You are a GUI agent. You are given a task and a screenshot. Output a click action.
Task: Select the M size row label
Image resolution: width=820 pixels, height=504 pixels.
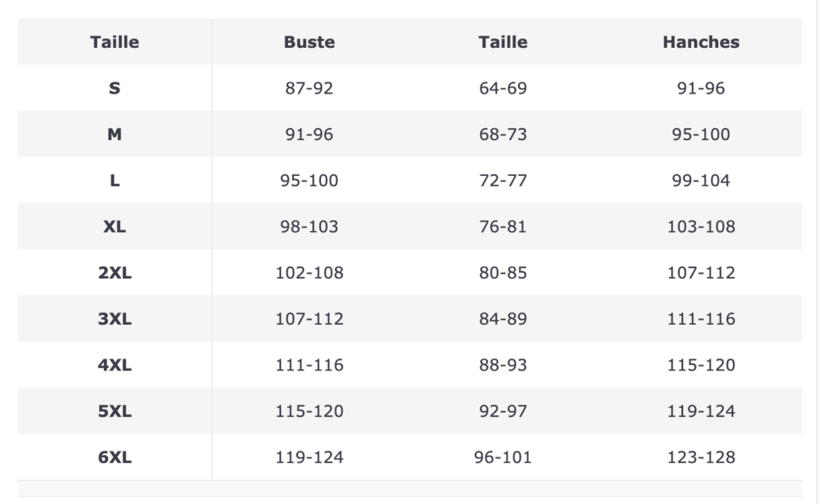point(115,134)
